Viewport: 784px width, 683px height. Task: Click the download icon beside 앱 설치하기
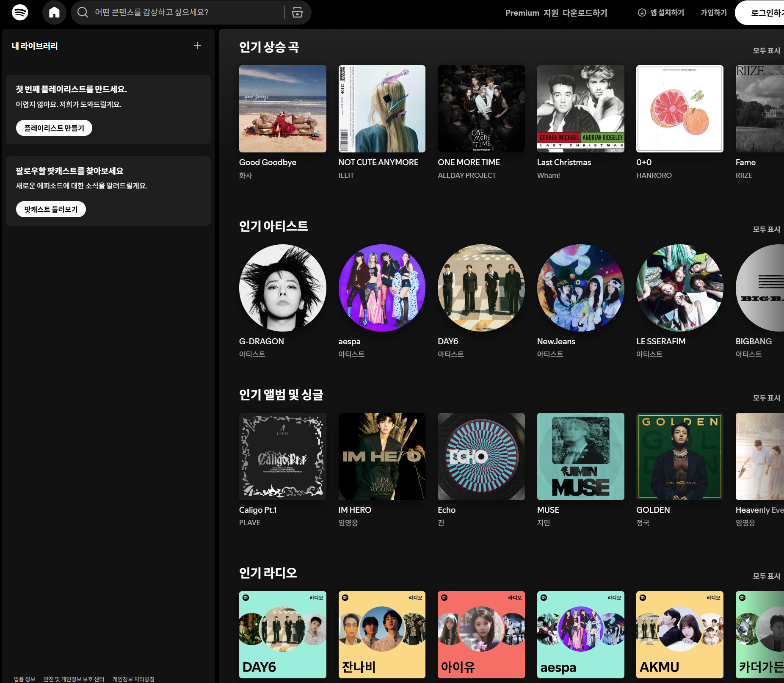click(642, 13)
